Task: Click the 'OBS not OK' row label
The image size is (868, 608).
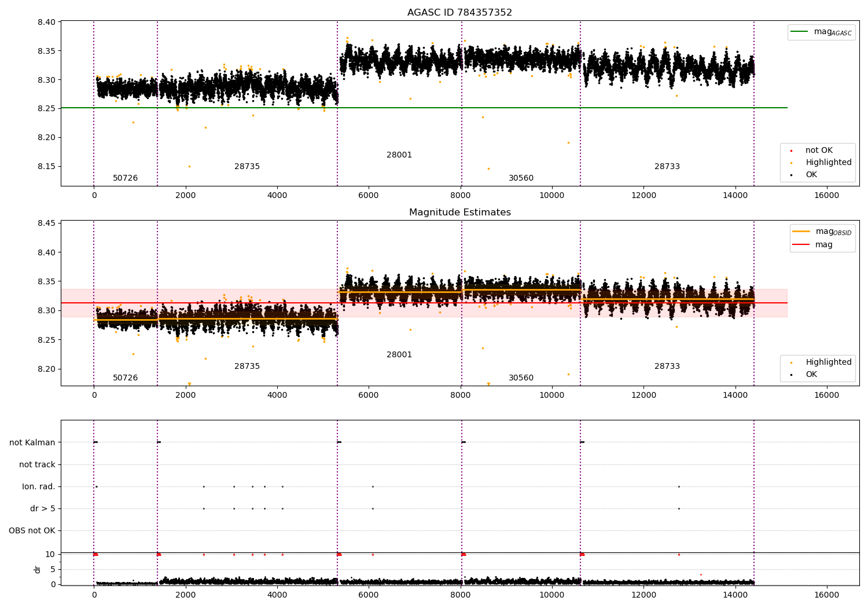Action: coord(32,530)
